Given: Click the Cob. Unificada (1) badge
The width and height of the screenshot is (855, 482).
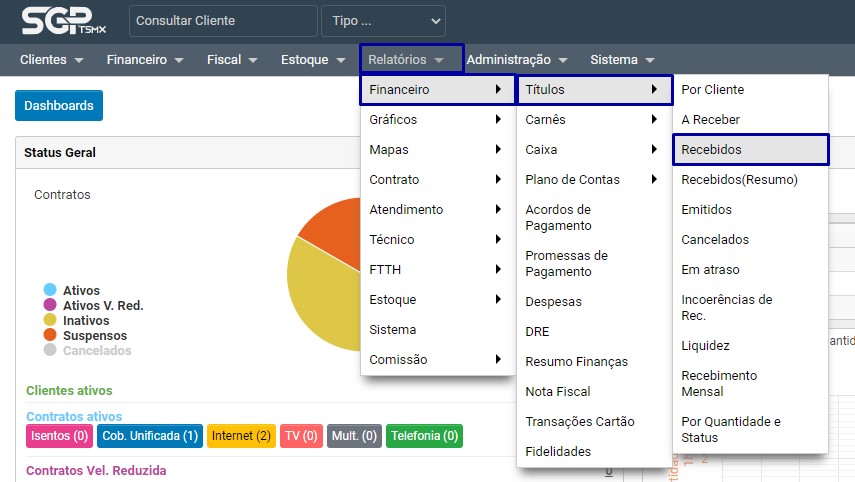Looking at the screenshot, I should 150,436.
